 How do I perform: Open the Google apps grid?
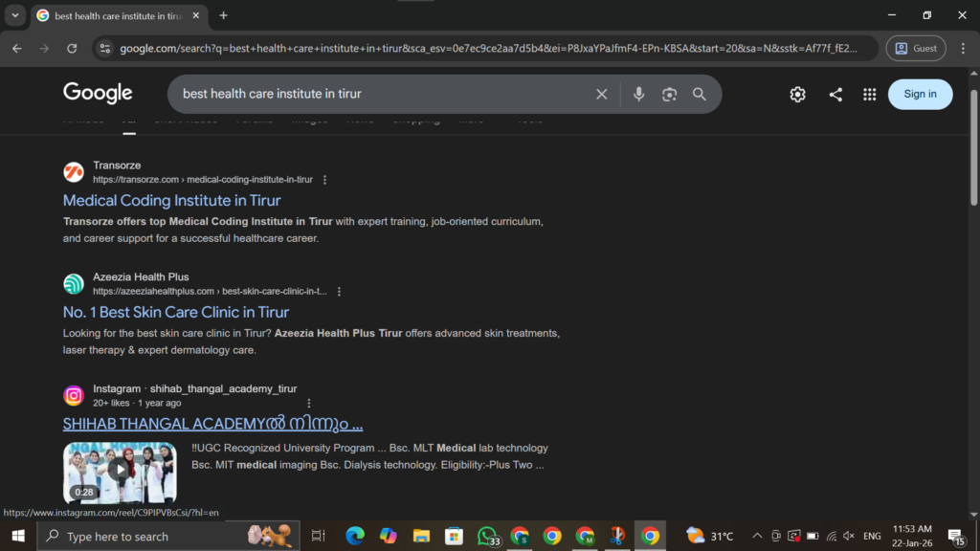[869, 94]
